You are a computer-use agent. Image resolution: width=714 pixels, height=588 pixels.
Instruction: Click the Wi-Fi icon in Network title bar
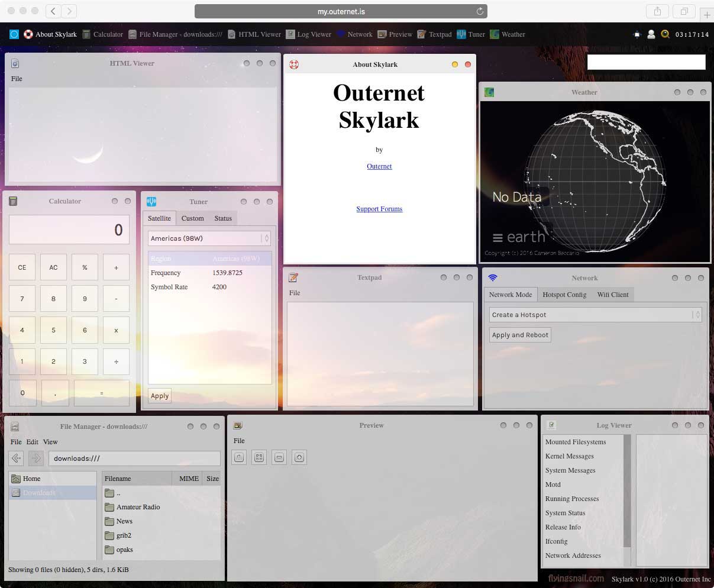coord(492,277)
